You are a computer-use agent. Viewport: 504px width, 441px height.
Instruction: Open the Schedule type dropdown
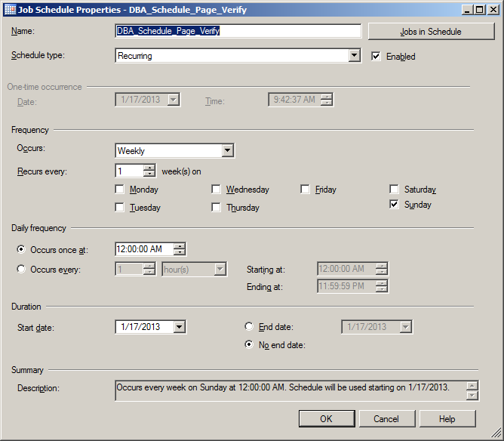355,56
